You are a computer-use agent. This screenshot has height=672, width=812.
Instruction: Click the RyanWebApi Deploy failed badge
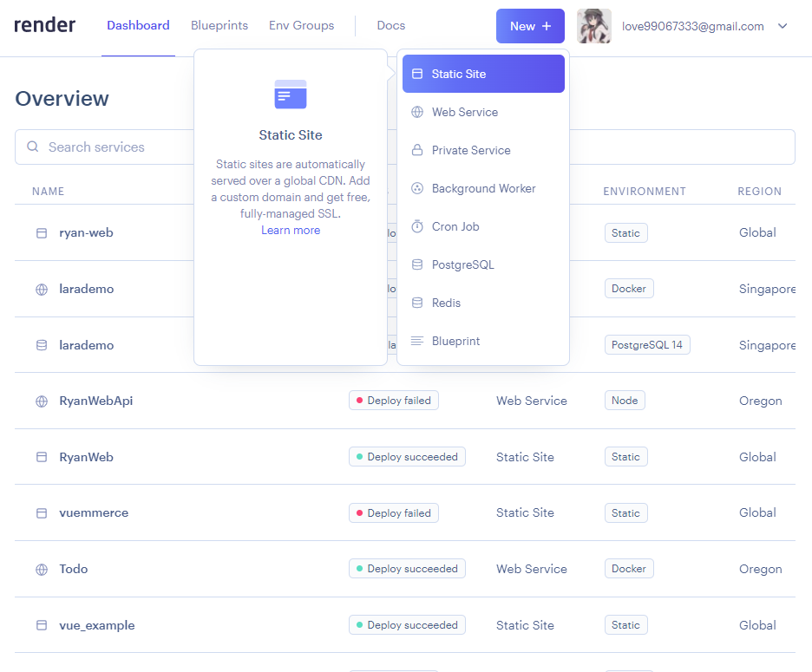coord(394,401)
